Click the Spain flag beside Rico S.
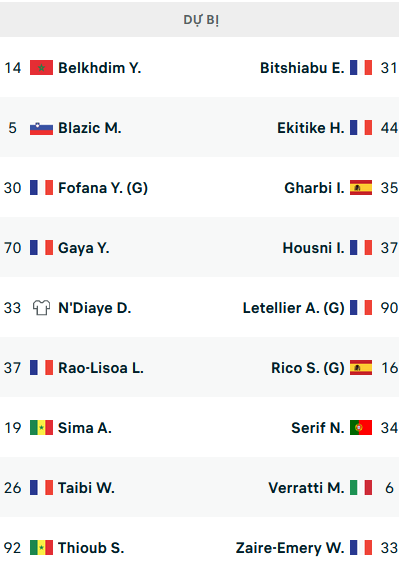The width and height of the screenshot is (399, 583). (x=361, y=368)
